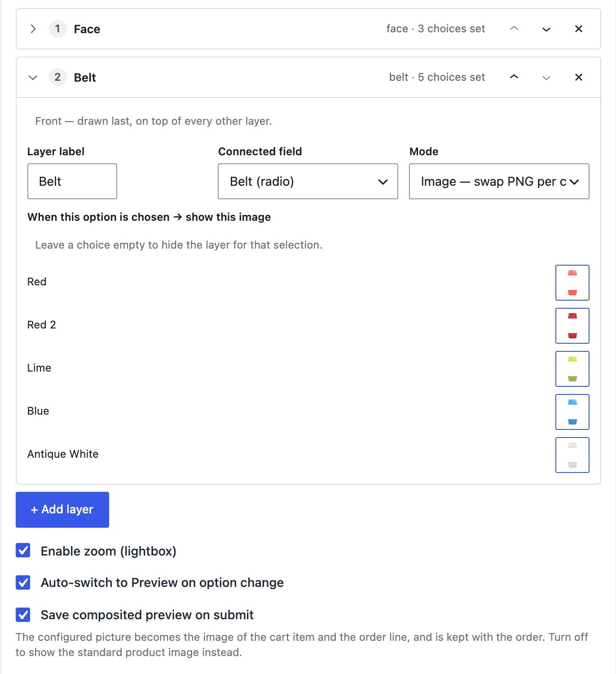This screenshot has height=674, width=616.
Task: Click the number 1 badge on Face
Action: click(x=57, y=29)
